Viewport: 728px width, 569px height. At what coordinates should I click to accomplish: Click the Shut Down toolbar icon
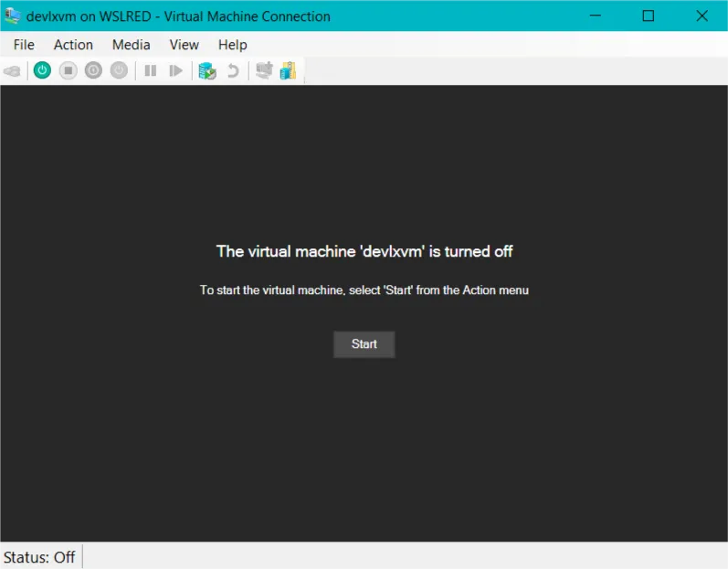[x=93, y=71]
